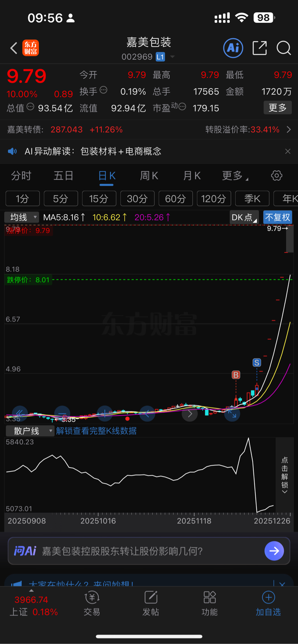Open AI异动解读 包装材料+电商概念 text

[93, 151]
